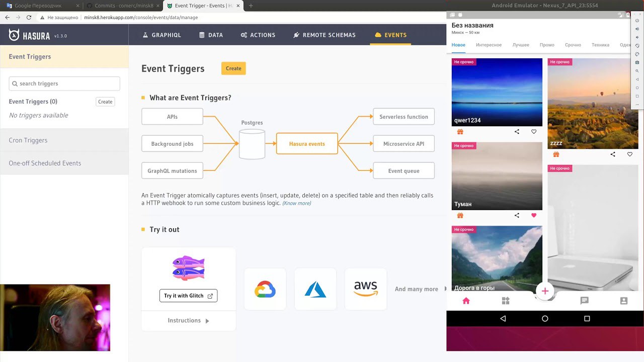Open the GraphiQL tab
This screenshot has width=644, height=362.
[162, 35]
